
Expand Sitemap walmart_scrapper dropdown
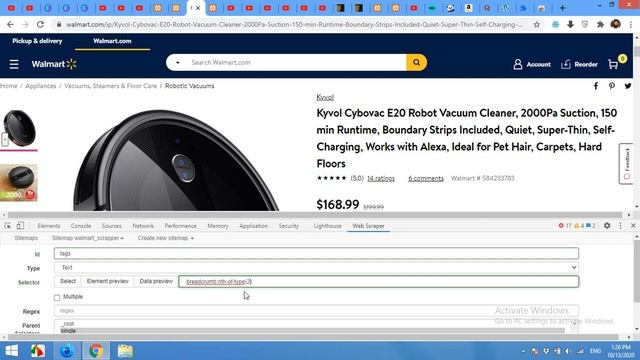point(87,238)
